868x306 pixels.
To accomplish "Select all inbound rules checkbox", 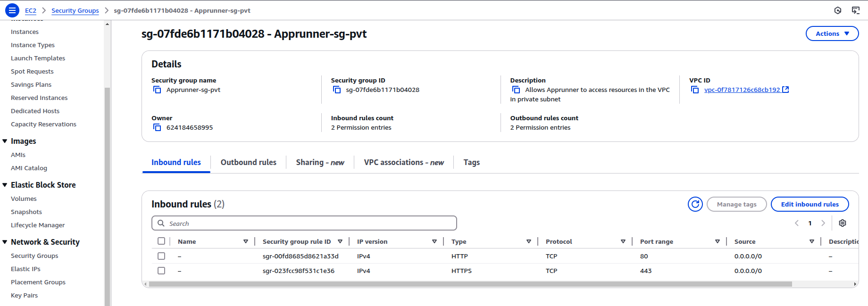I will pyautogui.click(x=161, y=241).
